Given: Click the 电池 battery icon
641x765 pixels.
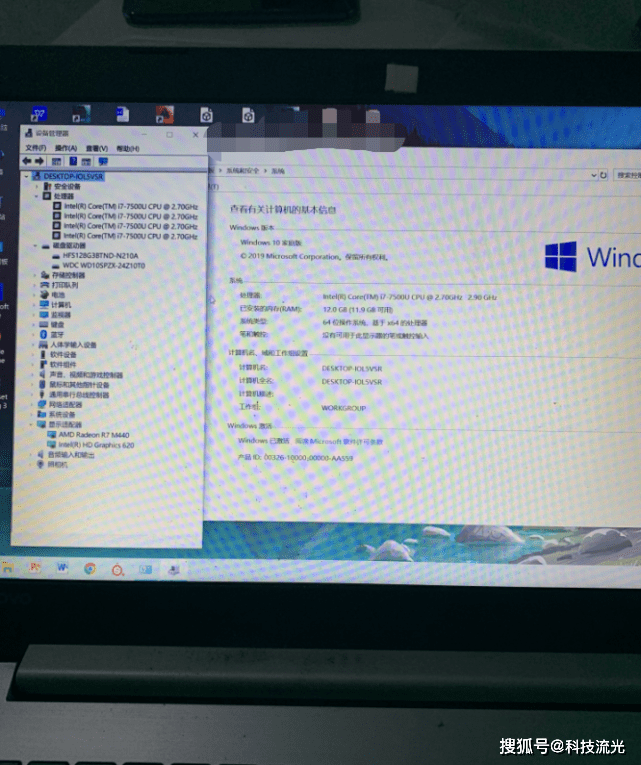Looking at the screenshot, I should pyautogui.click(x=44, y=295).
